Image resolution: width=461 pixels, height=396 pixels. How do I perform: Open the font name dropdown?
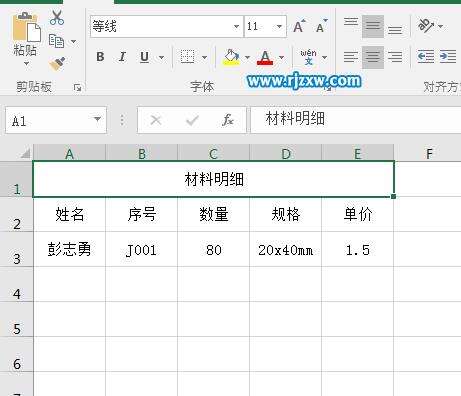pyautogui.click(x=236, y=26)
